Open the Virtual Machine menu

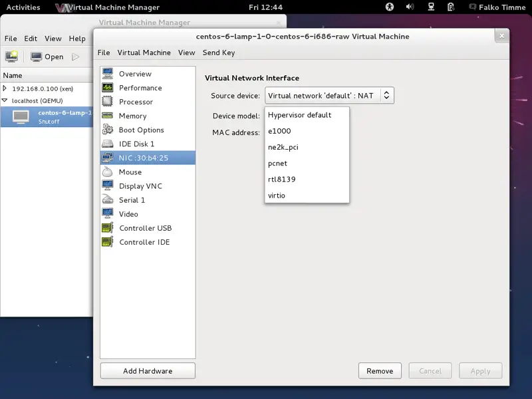pos(144,53)
